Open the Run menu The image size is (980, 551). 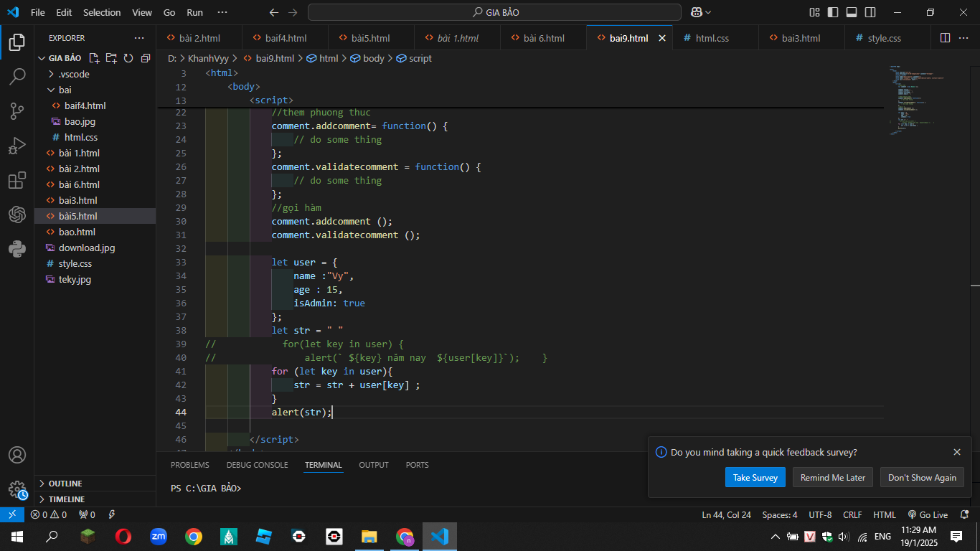coord(194,12)
